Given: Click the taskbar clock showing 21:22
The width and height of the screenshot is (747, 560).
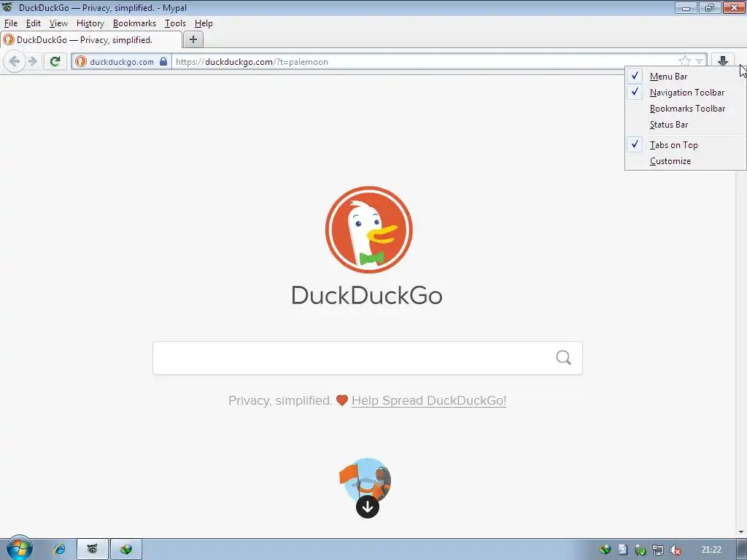Looking at the screenshot, I should 711,550.
